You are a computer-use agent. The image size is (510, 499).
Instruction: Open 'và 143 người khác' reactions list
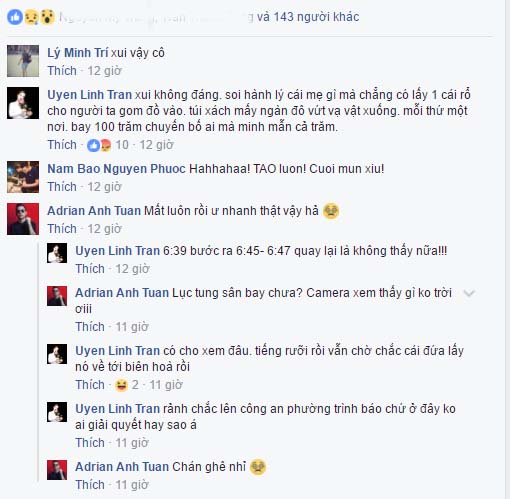pos(308,17)
